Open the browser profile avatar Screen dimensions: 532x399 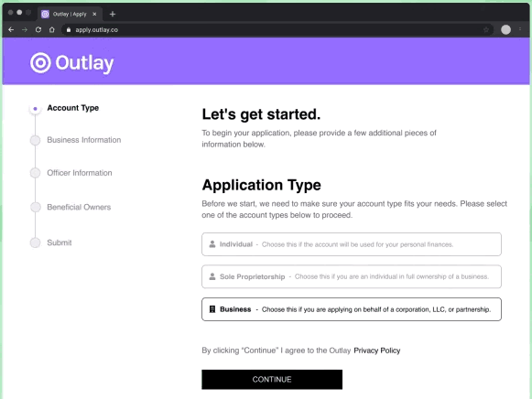[505, 30]
